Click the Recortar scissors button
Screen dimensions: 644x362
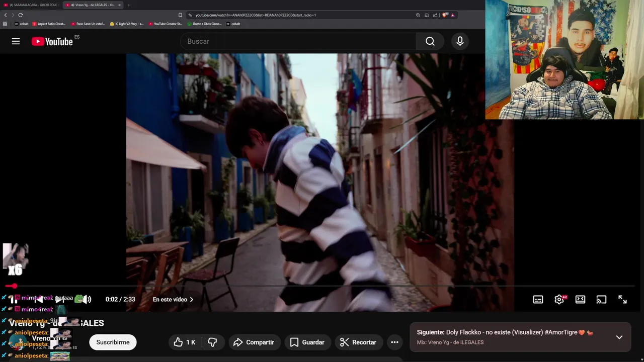tap(358, 342)
